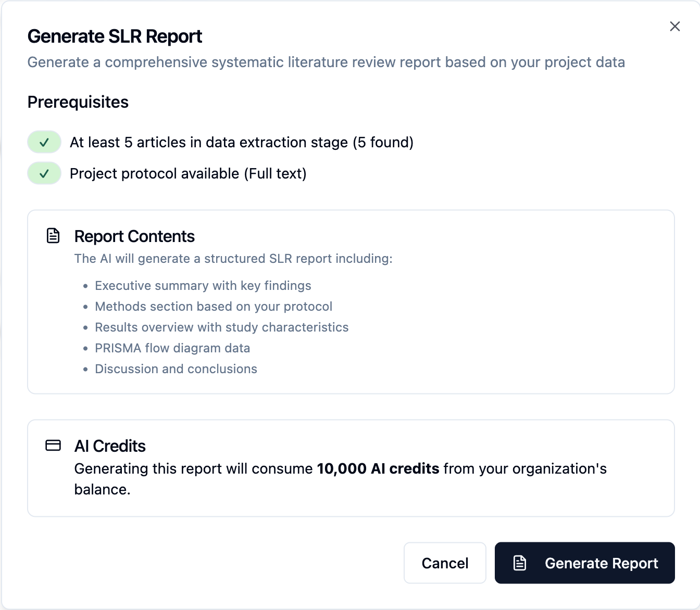The width and height of the screenshot is (700, 610).
Task: Click the credit card icon beside AI Credits
Action: pyautogui.click(x=53, y=446)
